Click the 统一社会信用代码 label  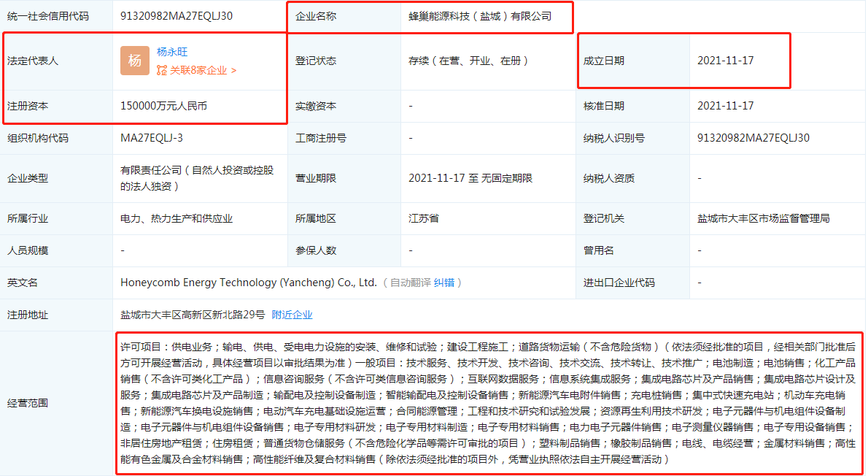coord(47,17)
